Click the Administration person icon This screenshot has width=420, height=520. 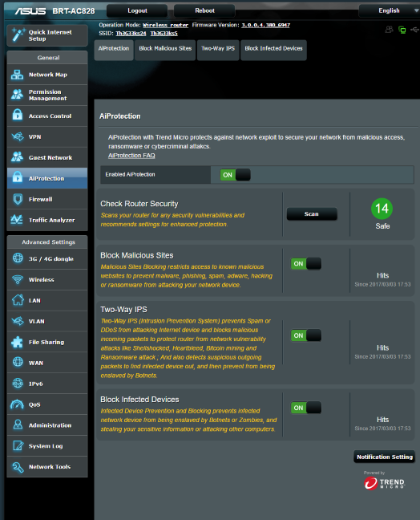tap(18, 425)
